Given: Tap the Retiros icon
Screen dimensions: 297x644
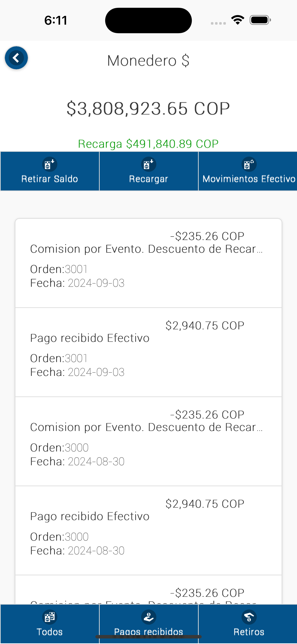Looking at the screenshot, I should click(249, 617).
